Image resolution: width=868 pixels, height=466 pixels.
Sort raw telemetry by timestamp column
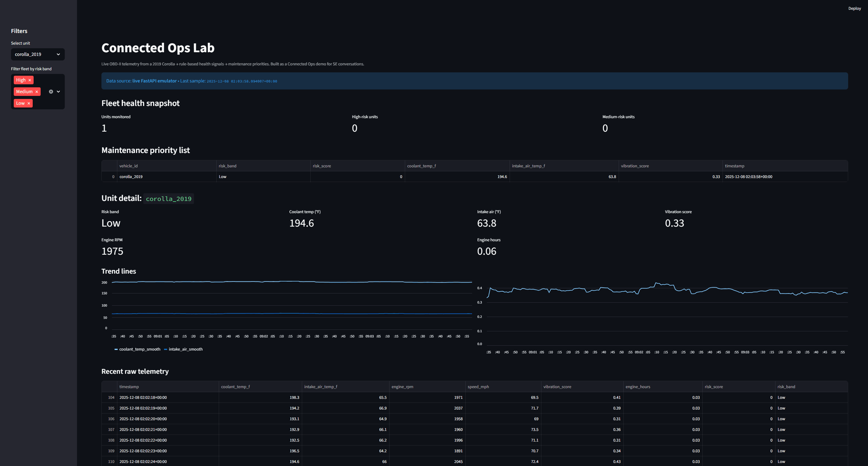coord(129,387)
